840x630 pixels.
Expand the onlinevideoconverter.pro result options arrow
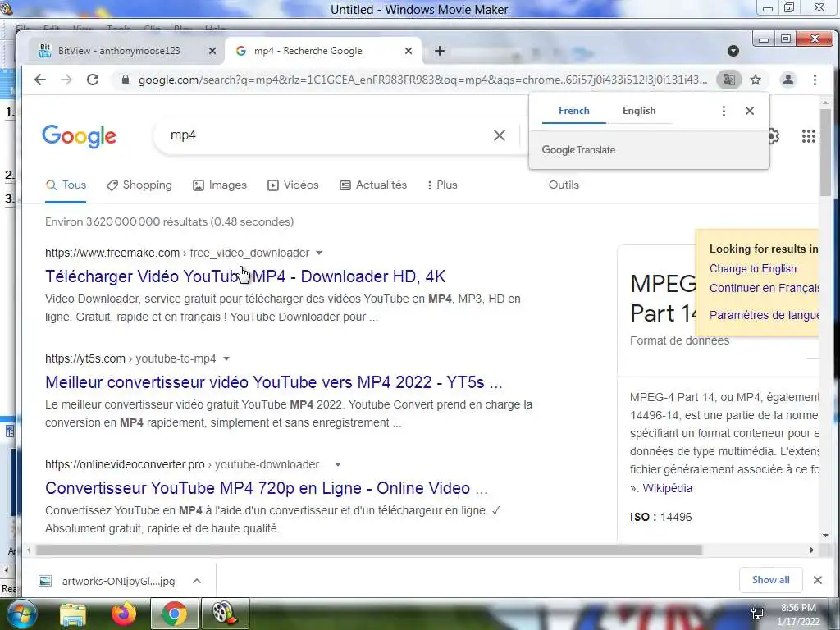pyautogui.click(x=338, y=464)
